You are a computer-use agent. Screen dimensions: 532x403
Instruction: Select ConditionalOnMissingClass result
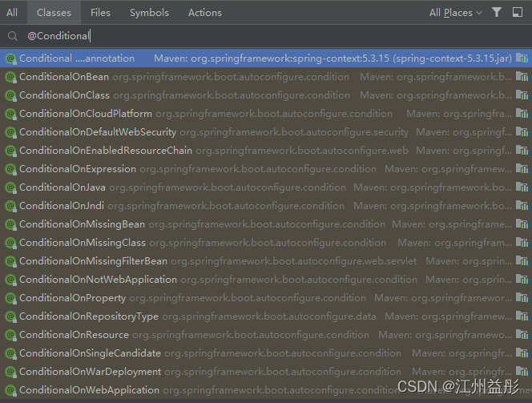tap(266, 243)
